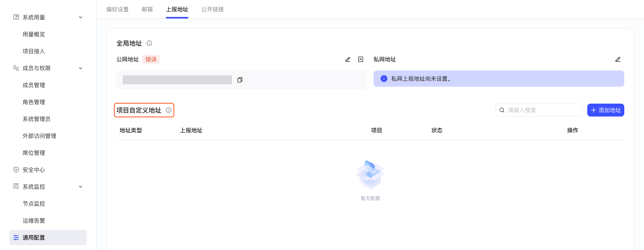This screenshot has height=250, width=644.
Task: Click the 添加地址 button
Action: coord(606,110)
